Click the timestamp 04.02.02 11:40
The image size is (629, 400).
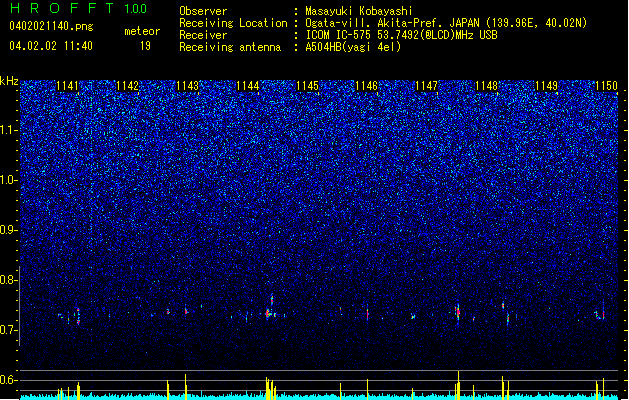(51, 46)
